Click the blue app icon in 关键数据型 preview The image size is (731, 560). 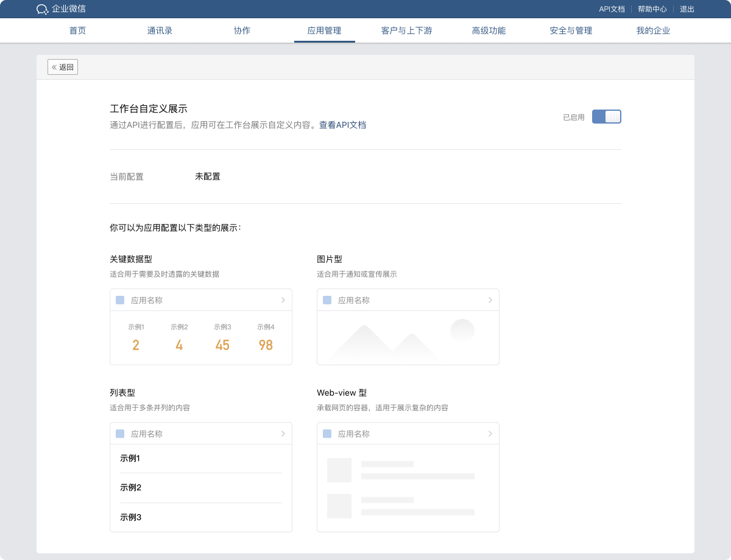coord(119,299)
